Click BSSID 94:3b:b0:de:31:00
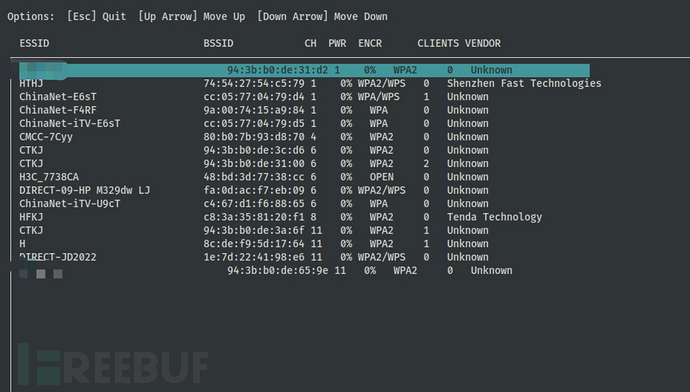 [254, 163]
